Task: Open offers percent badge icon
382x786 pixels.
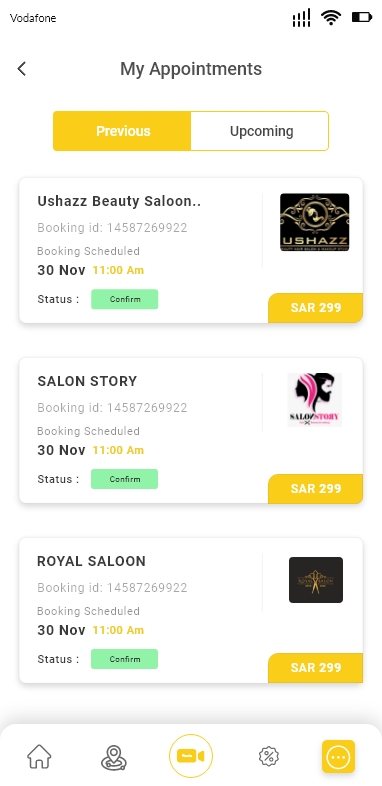Action: coord(269,756)
